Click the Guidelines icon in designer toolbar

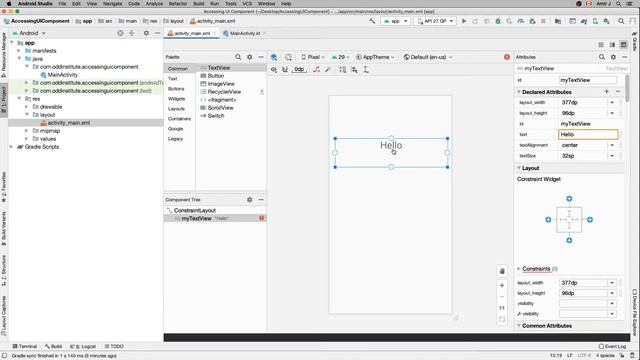pos(366,70)
